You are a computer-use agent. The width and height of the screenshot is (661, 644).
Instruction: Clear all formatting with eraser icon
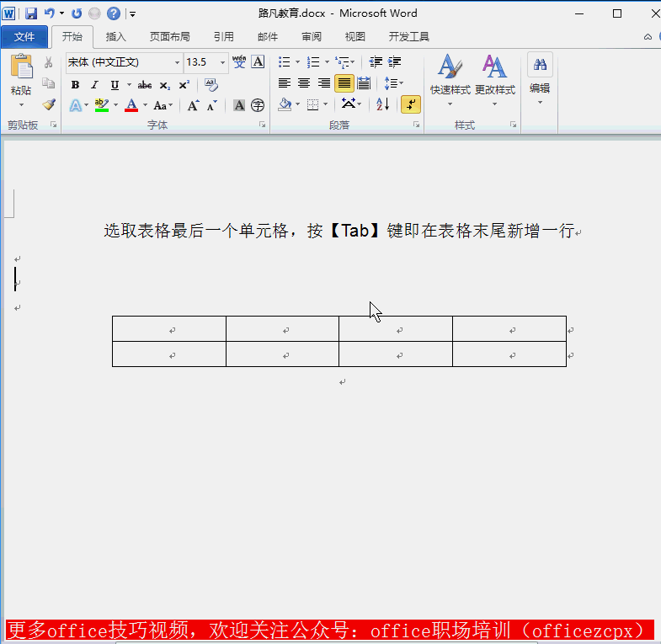tap(211, 85)
